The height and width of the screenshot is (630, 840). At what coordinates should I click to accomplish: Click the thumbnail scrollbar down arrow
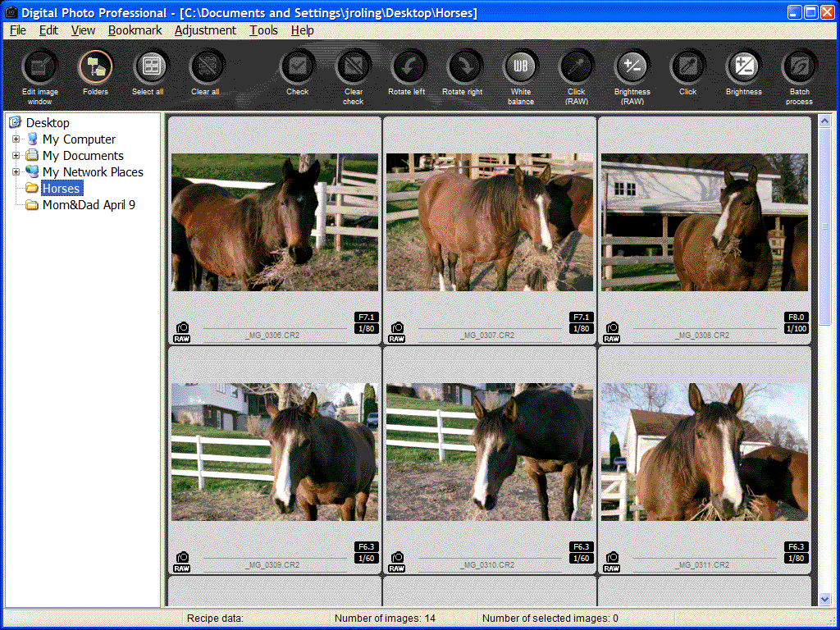click(825, 600)
